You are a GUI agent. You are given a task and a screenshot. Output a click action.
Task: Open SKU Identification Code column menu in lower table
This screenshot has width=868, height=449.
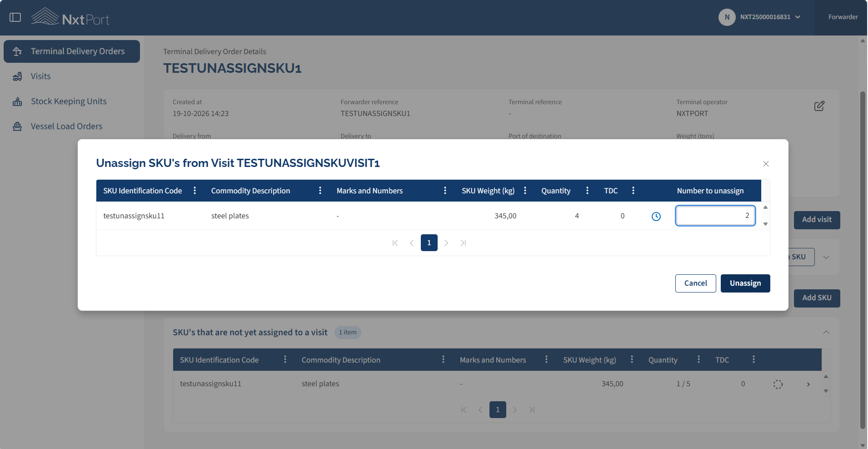[x=285, y=359]
